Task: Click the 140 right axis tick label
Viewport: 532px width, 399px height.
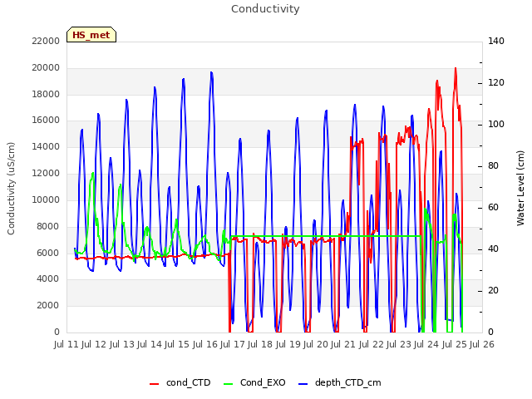Action: pyautogui.click(x=496, y=42)
